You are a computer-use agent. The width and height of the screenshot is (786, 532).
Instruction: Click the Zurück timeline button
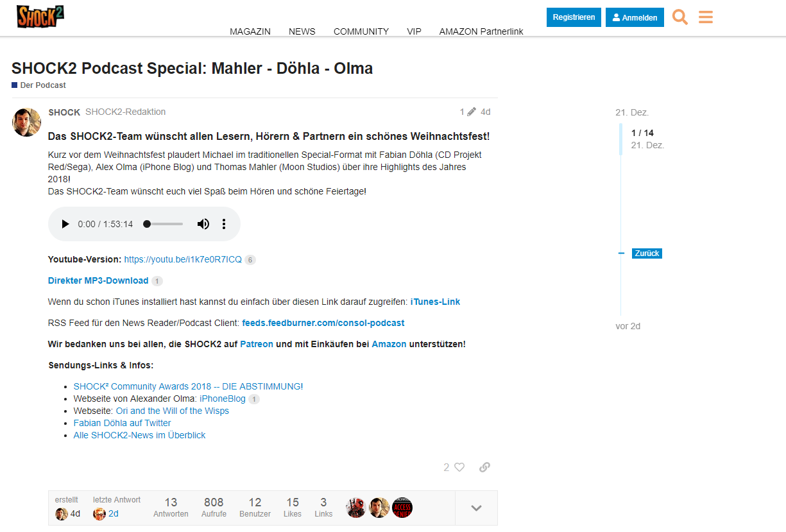tap(647, 253)
